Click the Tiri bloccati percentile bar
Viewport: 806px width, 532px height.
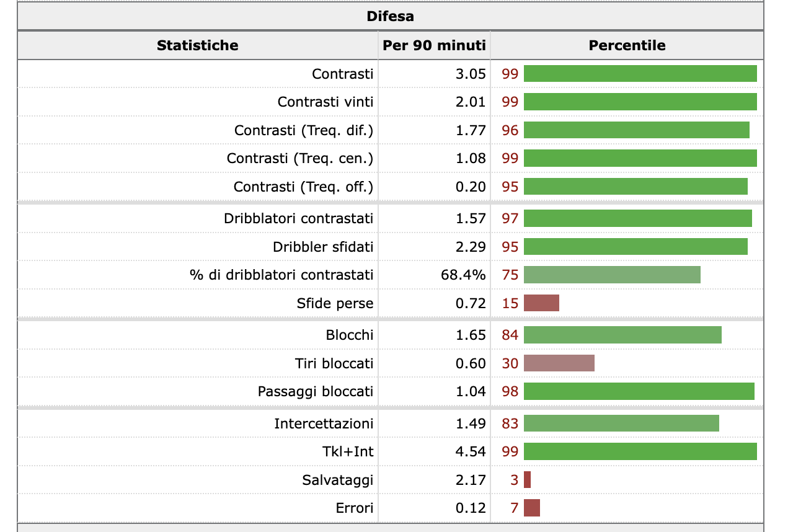pos(559,363)
